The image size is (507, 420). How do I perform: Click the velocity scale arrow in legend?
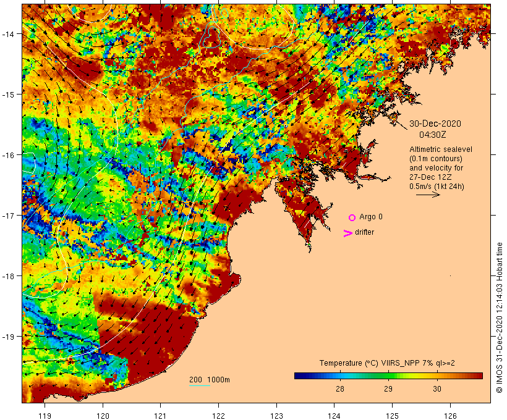[428, 195]
